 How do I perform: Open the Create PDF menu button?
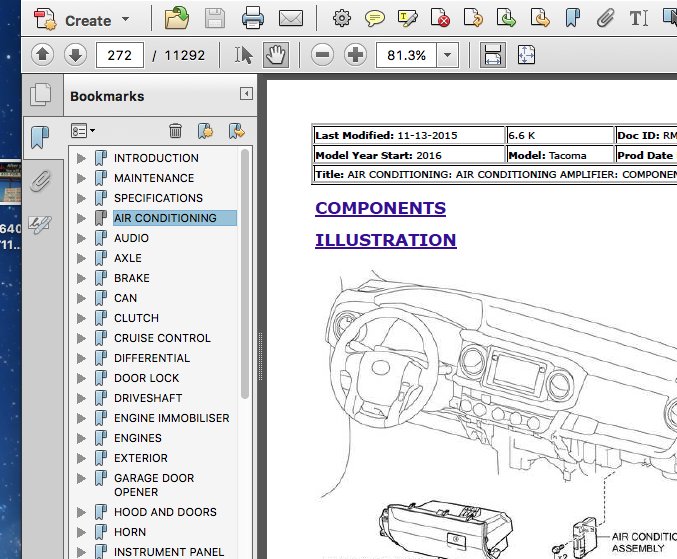[x=82, y=19]
